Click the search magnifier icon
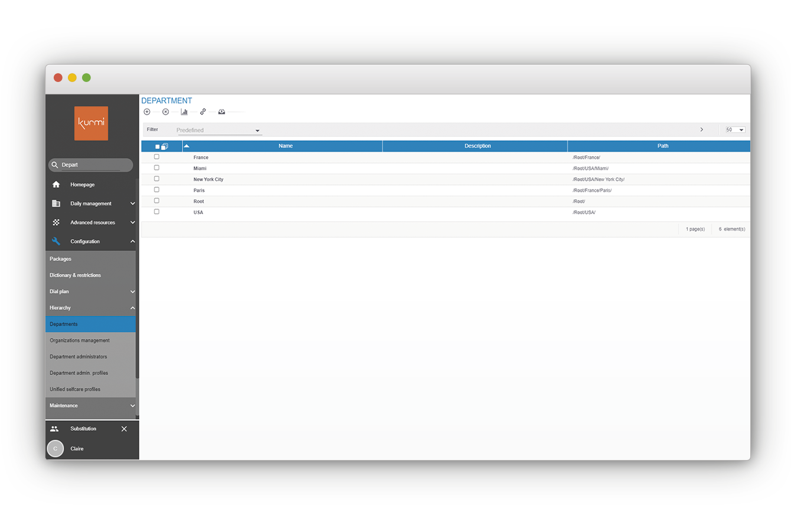791x532 pixels. click(x=55, y=165)
